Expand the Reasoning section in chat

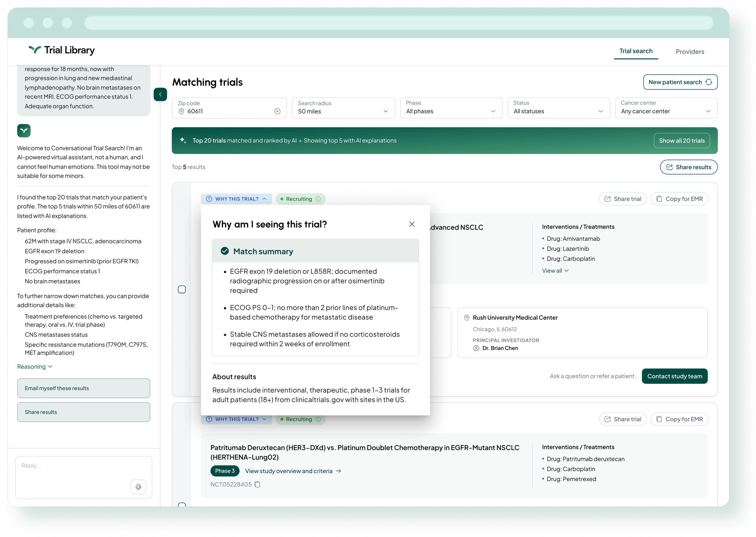[x=35, y=366]
